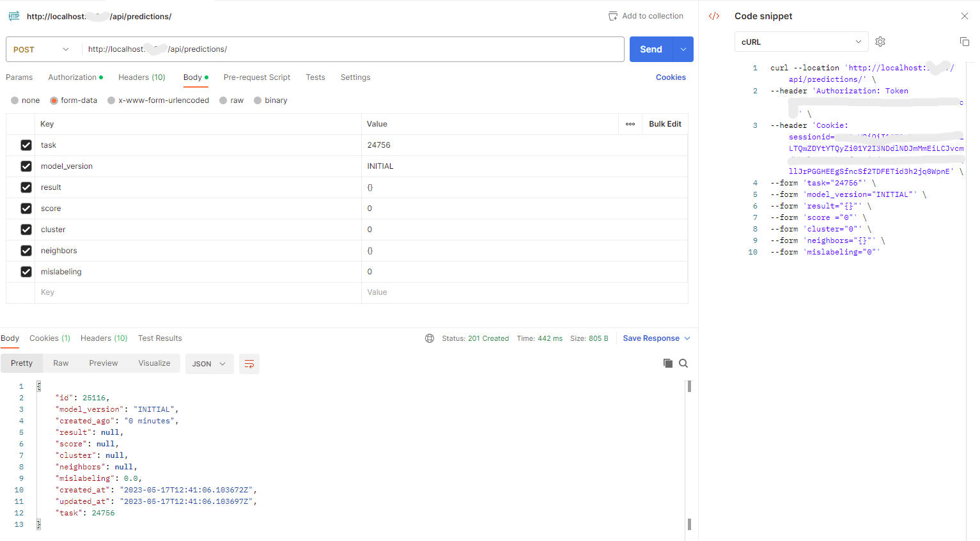Click the request URL input field

tap(352, 49)
